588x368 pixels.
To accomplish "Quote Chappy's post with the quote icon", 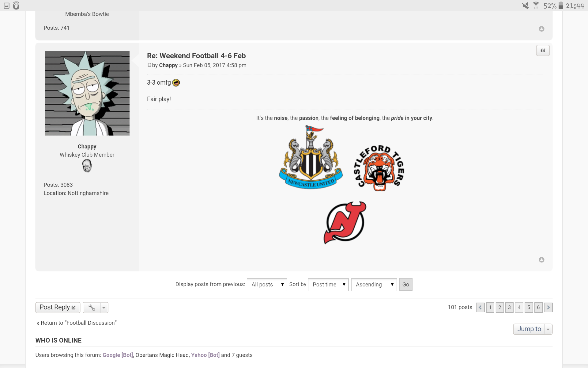I will point(543,51).
